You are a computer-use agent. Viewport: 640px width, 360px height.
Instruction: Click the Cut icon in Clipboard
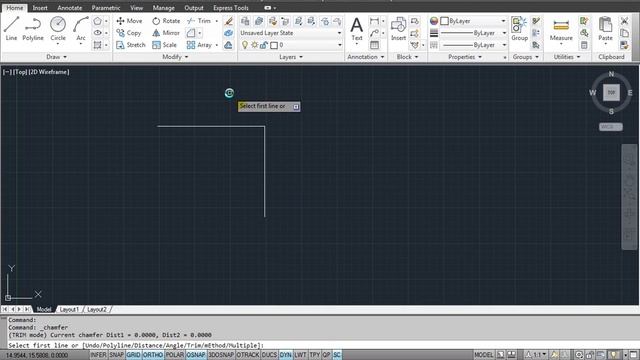click(x=624, y=21)
